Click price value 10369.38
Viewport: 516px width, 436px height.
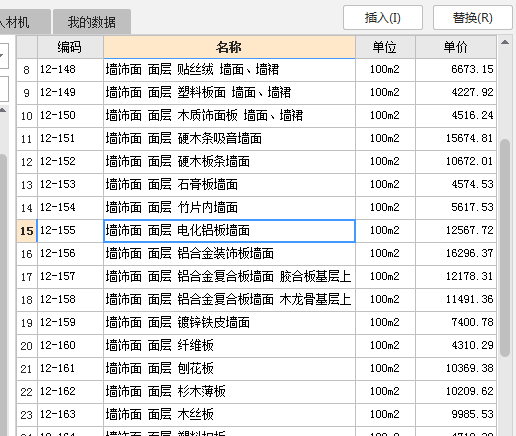[469, 368]
